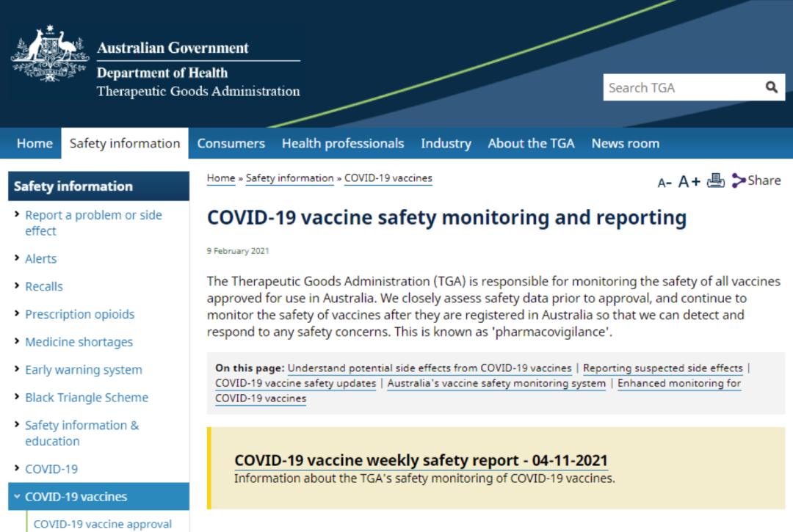
Task: Jump to Understand potential side effects link
Action: (430, 368)
